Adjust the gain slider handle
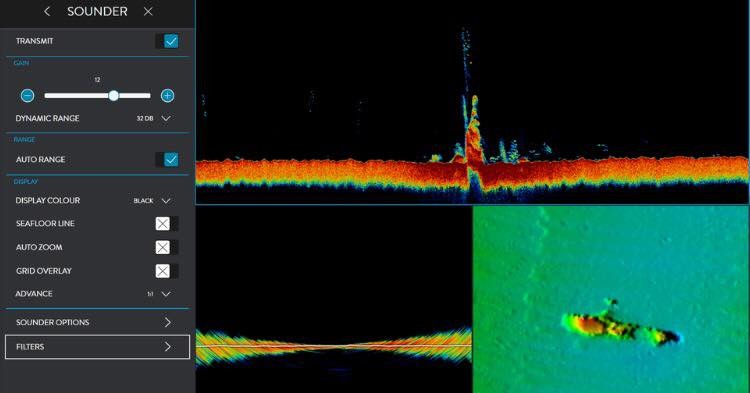Screen dimensions: 750x393 click(113, 96)
